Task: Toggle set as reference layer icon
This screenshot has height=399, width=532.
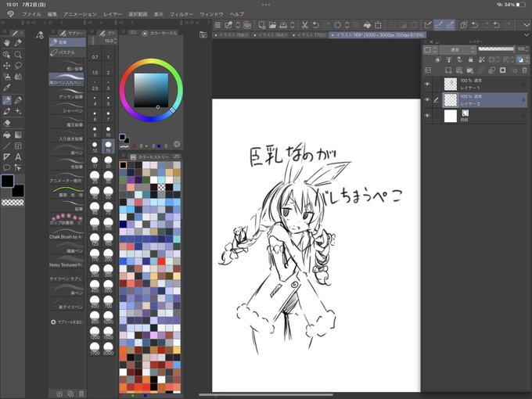Action: click(449, 59)
